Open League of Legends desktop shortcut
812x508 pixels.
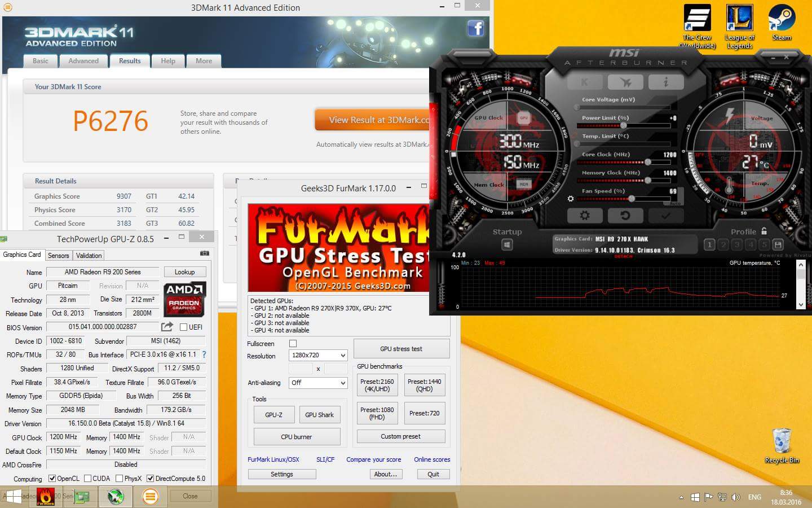point(739,26)
